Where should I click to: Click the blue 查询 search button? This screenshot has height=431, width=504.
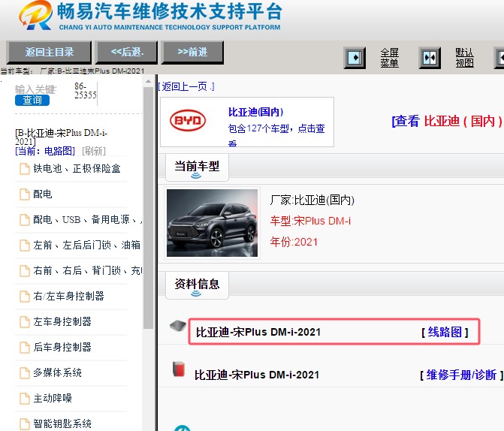click(32, 100)
